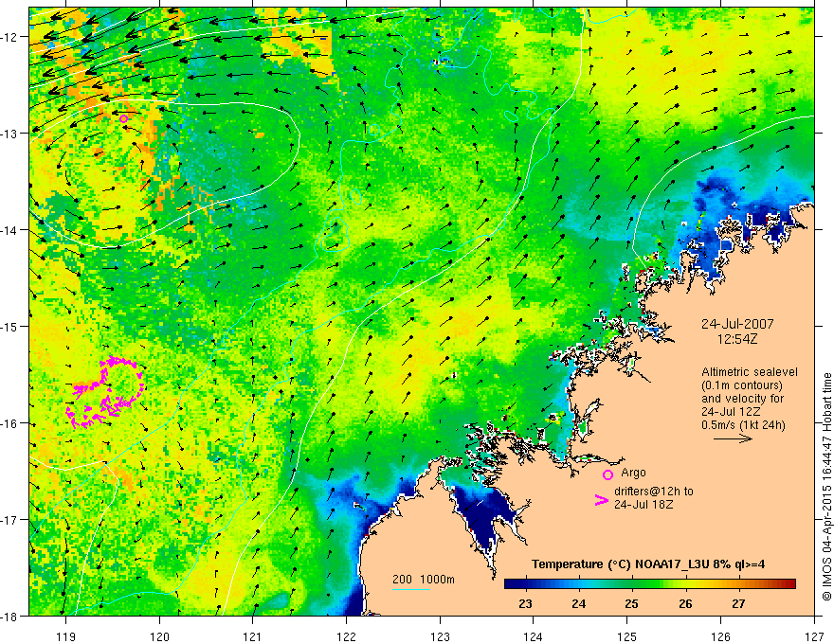This screenshot has width=834, height=644.
Task: Click latitude axis label -17
Action: (10, 520)
